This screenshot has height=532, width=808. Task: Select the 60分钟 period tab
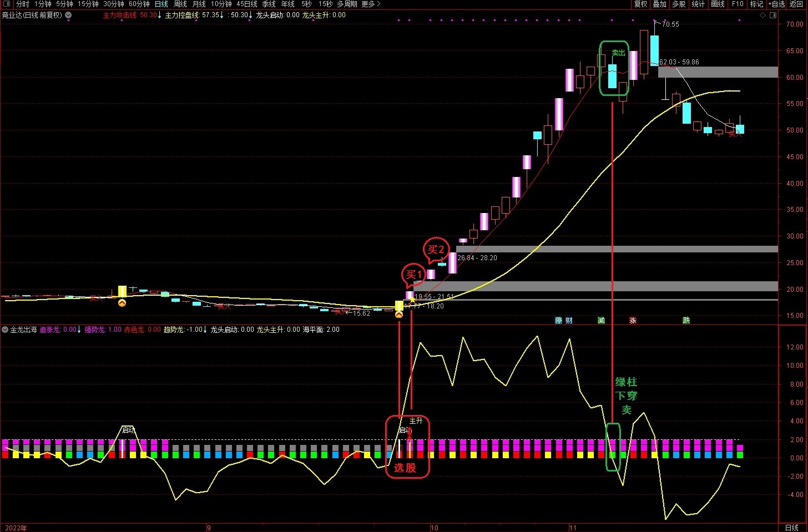point(139,4)
